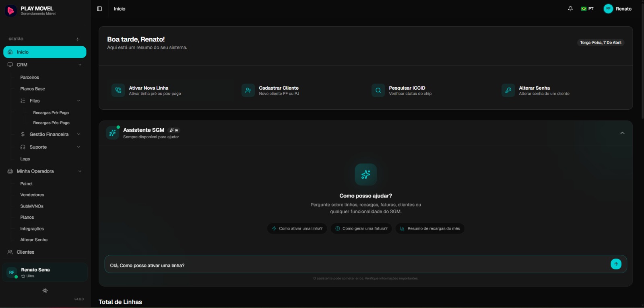Click the Play Movel logo icon

pyautogui.click(x=10, y=10)
